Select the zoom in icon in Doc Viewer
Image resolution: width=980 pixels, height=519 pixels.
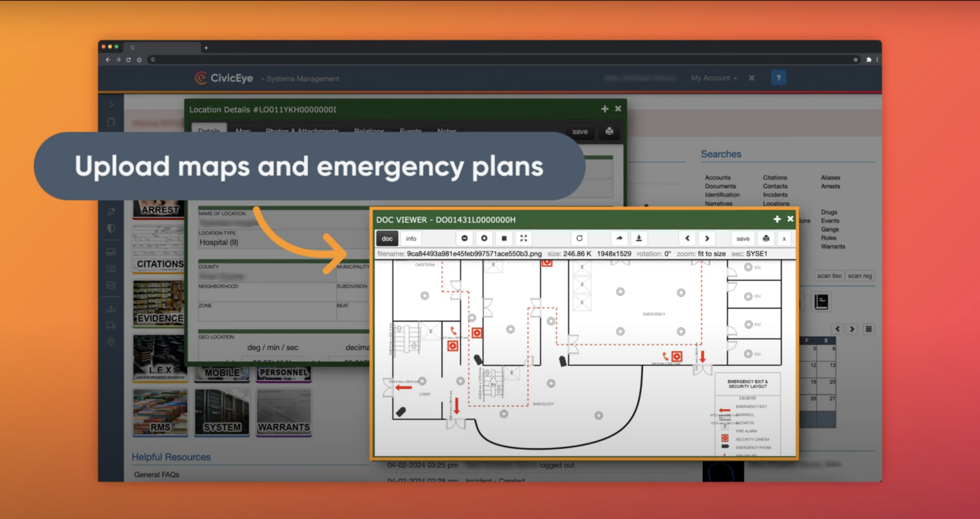click(484, 238)
